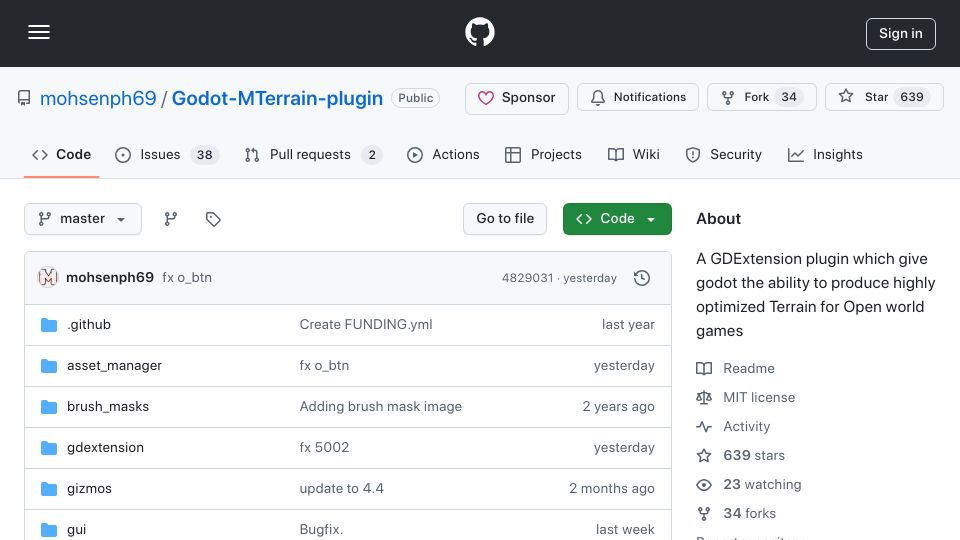The image size is (960, 540).
Task: Fork the repository
Action: point(762,97)
